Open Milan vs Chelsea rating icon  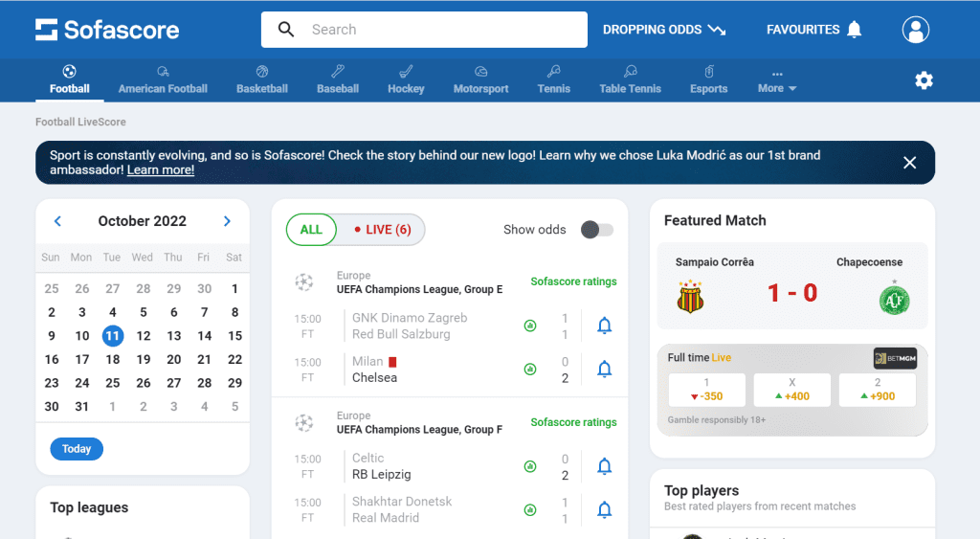pos(530,370)
